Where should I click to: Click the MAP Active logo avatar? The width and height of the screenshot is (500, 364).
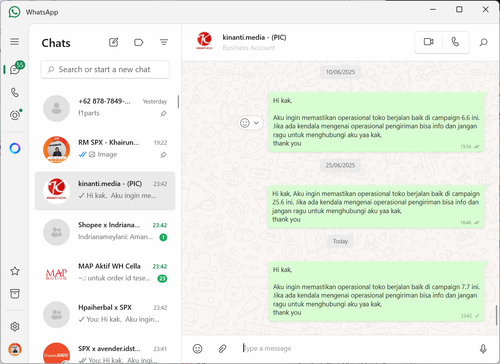click(x=56, y=274)
